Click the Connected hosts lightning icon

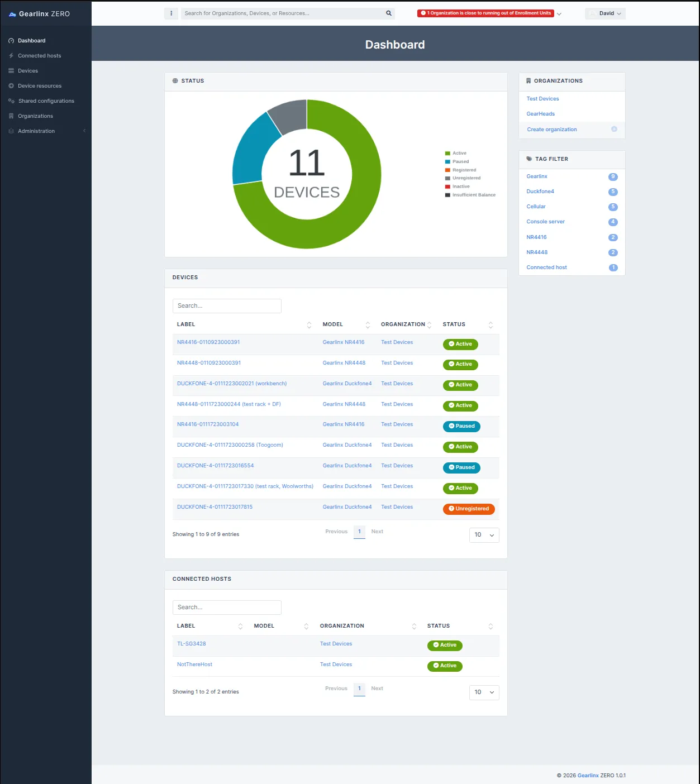(11, 56)
